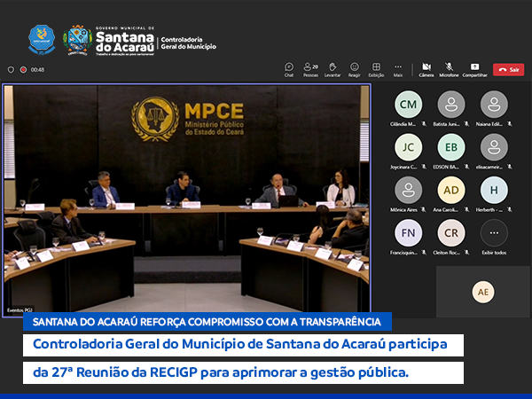Select the CM avatar of Gilândia
This screenshot has height=399, width=532.
tap(408, 104)
